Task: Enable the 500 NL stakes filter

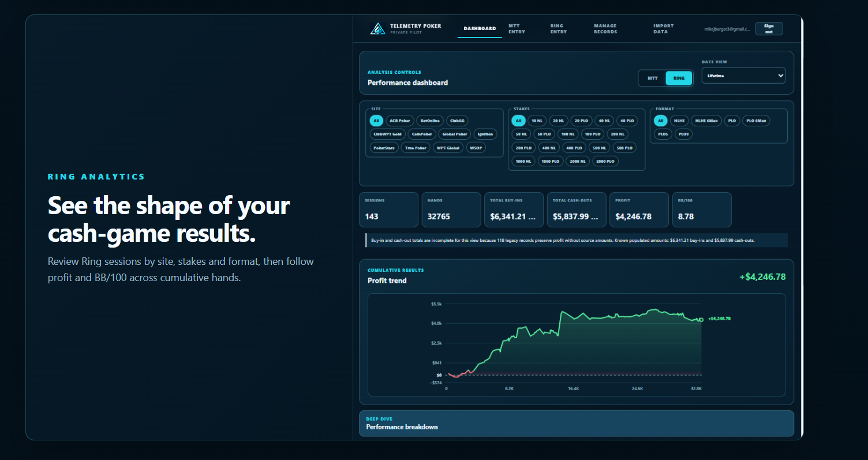Action: (x=600, y=148)
